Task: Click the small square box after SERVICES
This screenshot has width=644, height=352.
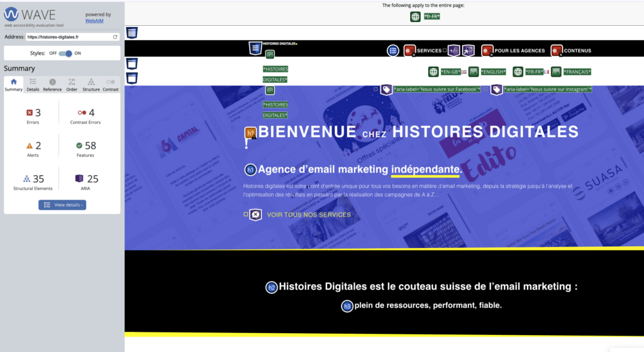Action: pyautogui.click(x=445, y=50)
